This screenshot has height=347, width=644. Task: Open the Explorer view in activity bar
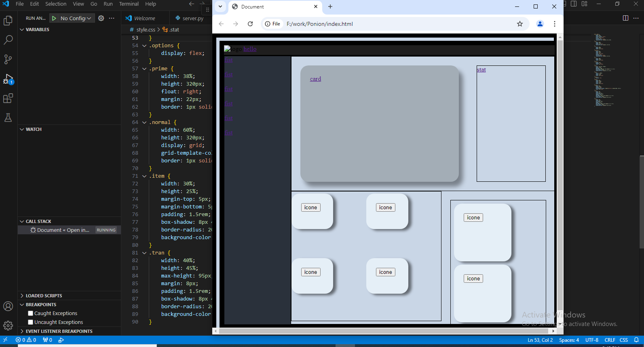coord(8,21)
